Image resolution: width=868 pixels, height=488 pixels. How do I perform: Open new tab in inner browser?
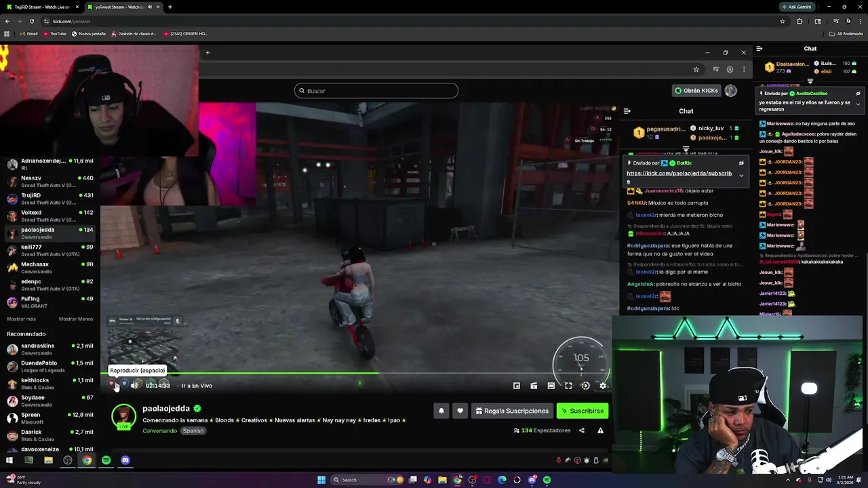point(208,53)
